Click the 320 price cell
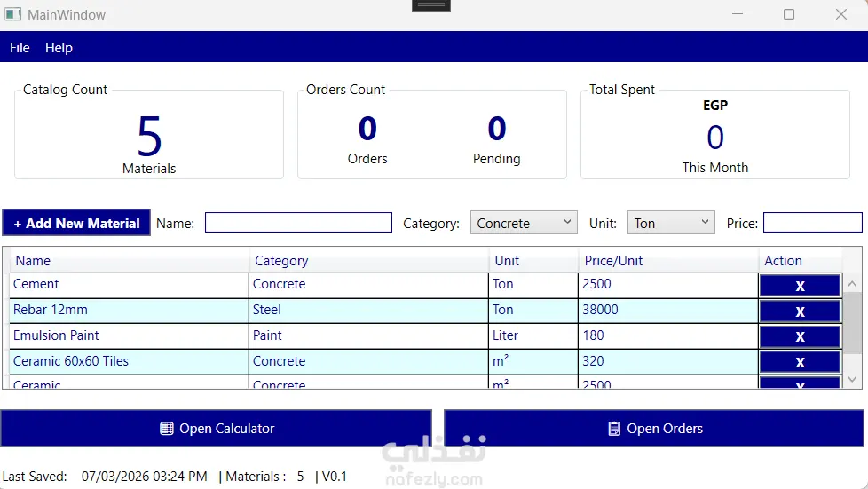Viewport: 868px width, 489px height. click(668, 361)
